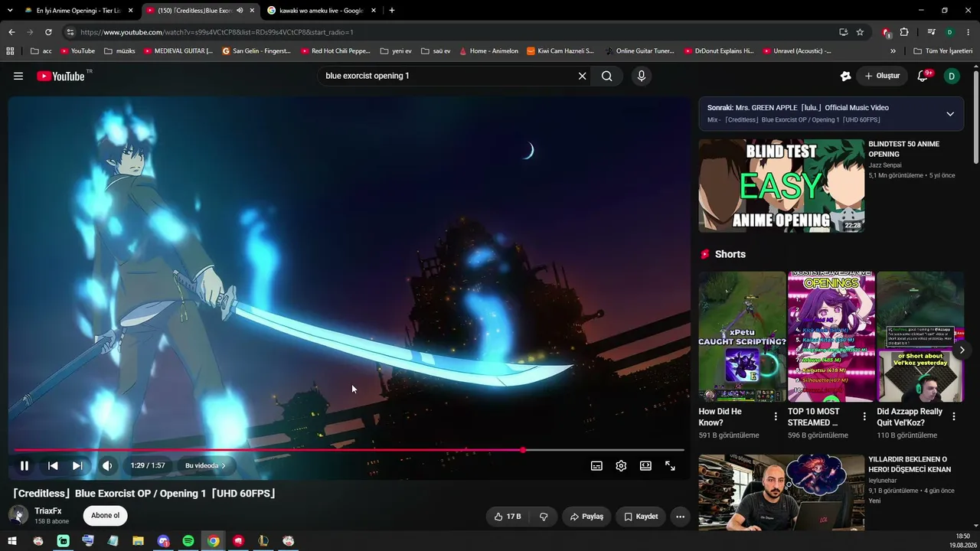The image size is (980, 551).
Task: Open the 'müziks' bookmark folder
Action: coord(119,51)
